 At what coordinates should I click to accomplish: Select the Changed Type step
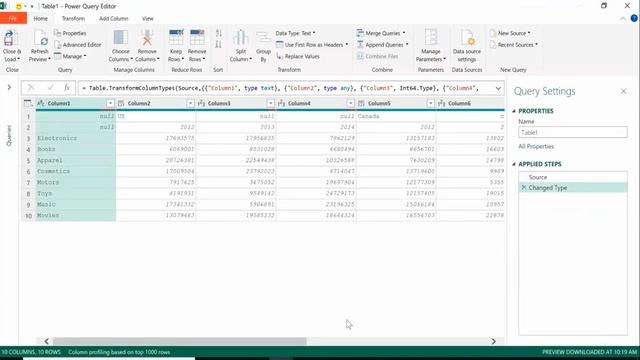[x=573, y=188]
